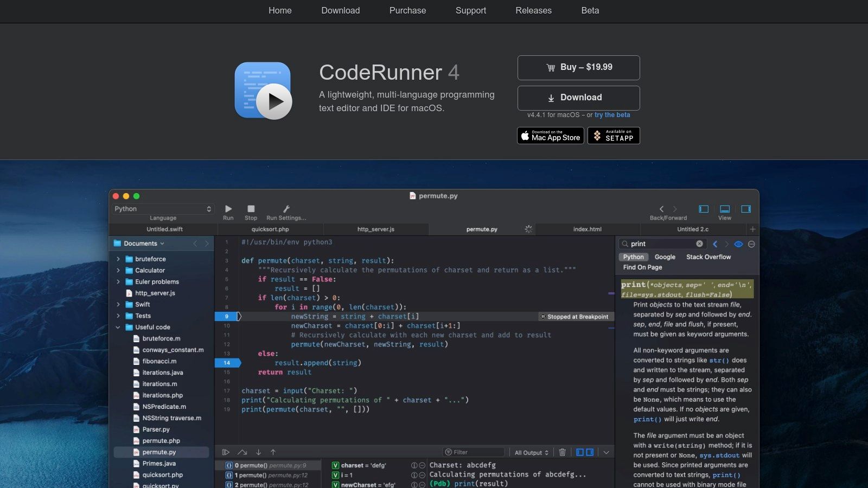Image resolution: width=868 pixels, height=488 pixels.
Task: Switch to the index.html tab
Action: (x=588, y=229)
